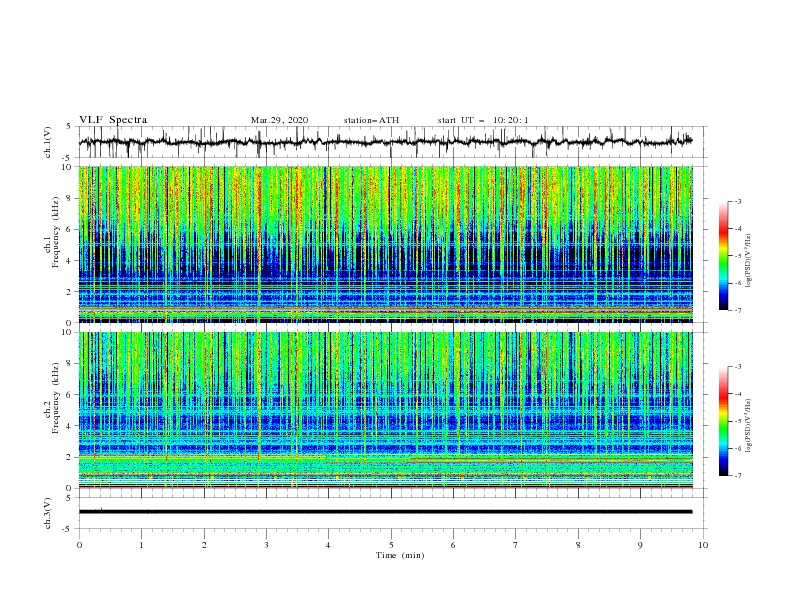792x612 pixels.
Task: Click the "-3" value on the ch.1 colorbar
Action: (737, 201)
